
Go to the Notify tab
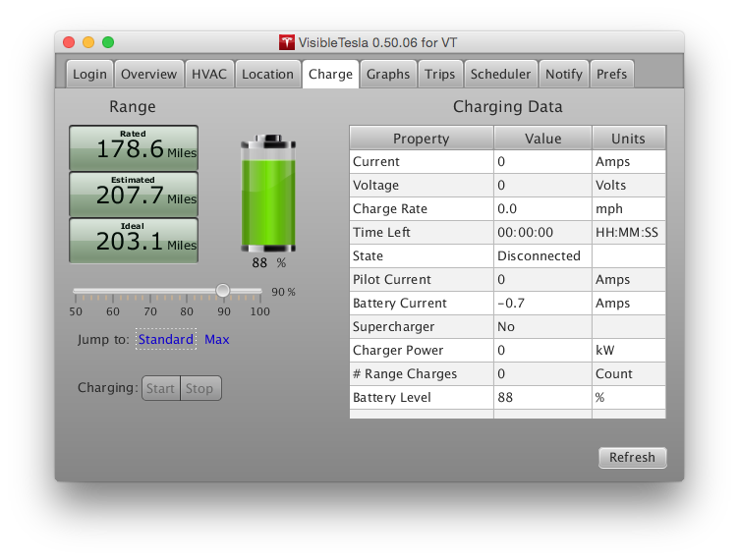564,74
